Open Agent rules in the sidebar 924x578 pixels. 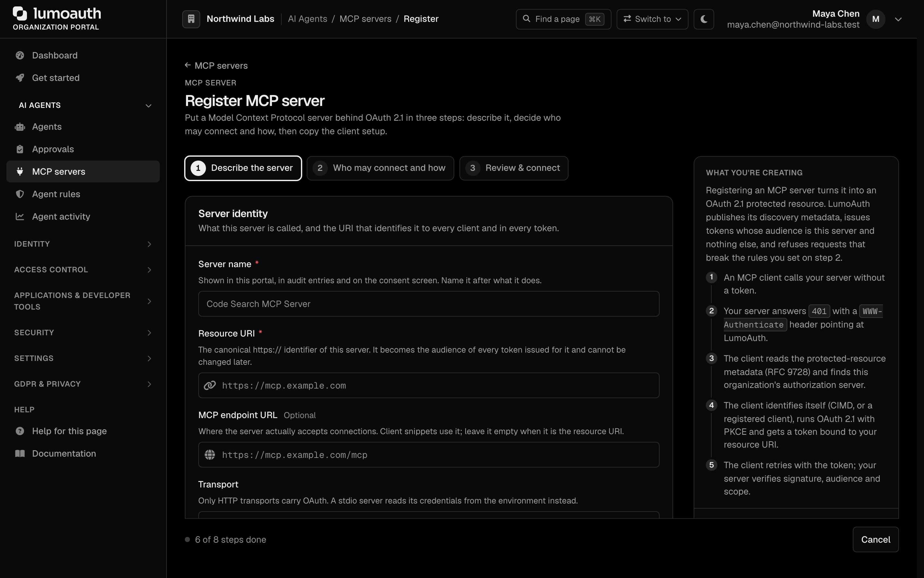[x=83, y=194]
